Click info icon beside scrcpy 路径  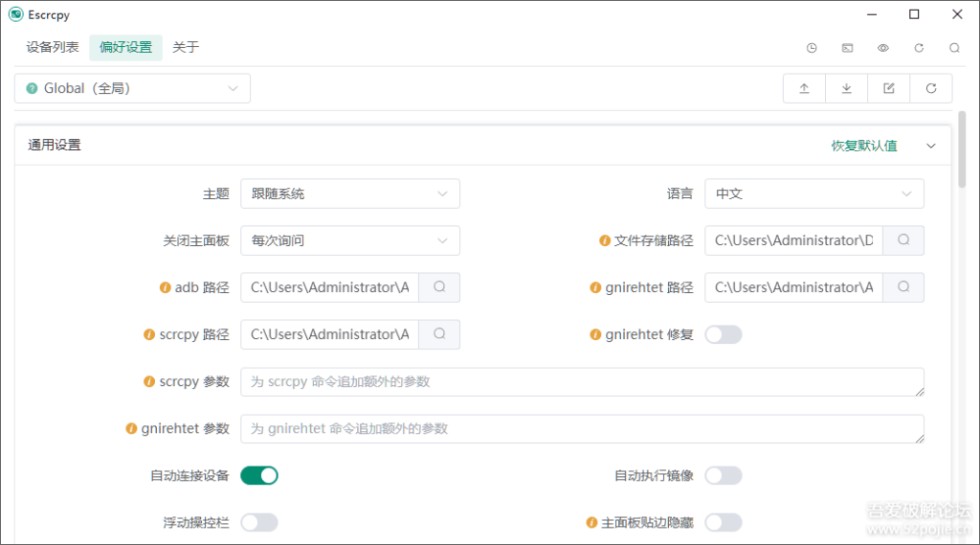(x=149, y=335)
